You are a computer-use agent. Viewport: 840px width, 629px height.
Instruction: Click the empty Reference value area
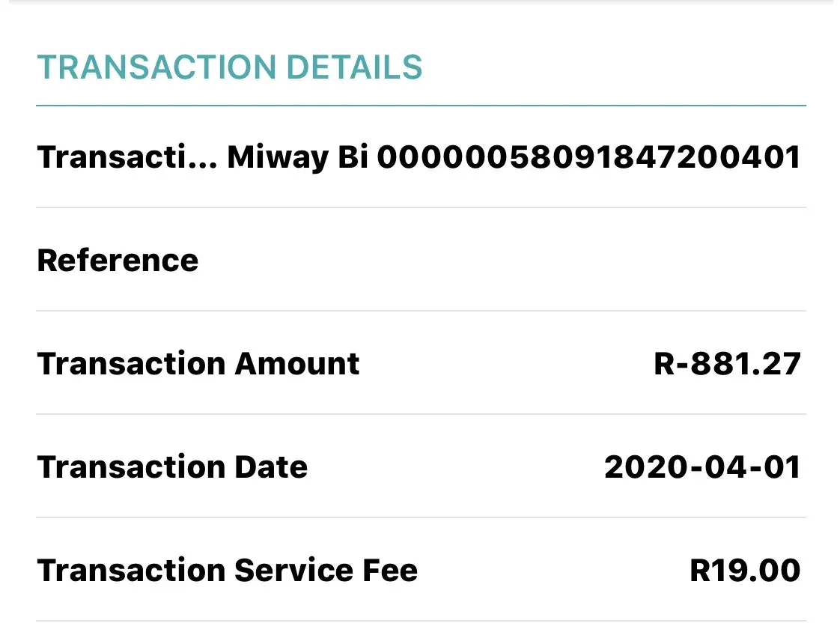tap(599, 261)
